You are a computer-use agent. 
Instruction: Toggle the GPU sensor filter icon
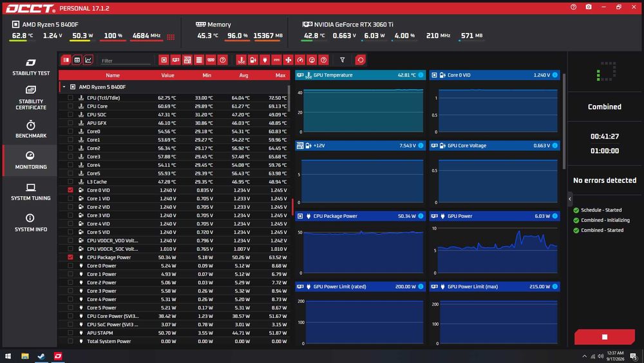176,60
